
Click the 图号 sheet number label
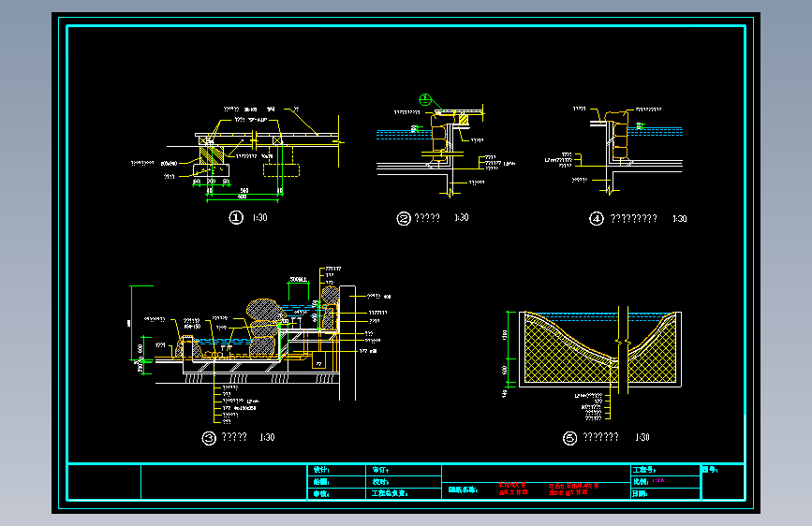710,470
